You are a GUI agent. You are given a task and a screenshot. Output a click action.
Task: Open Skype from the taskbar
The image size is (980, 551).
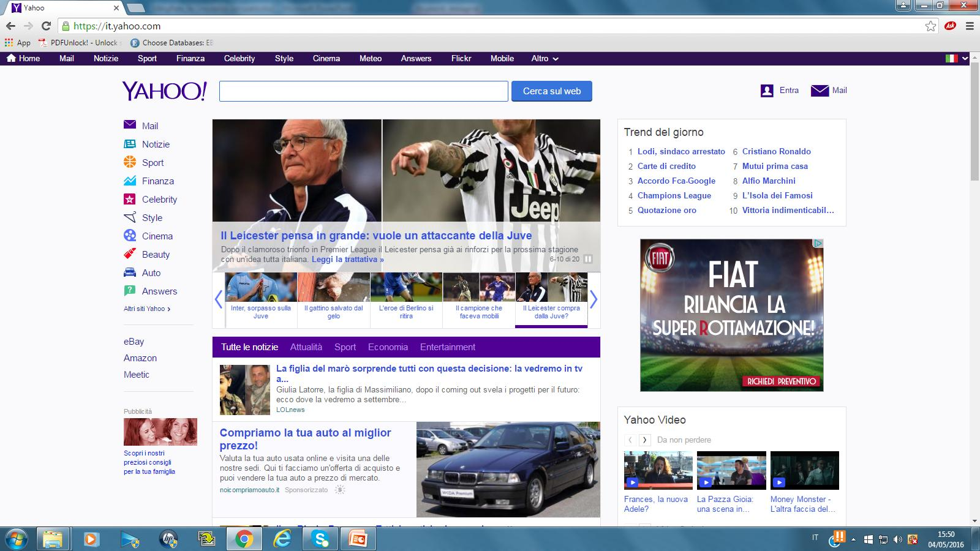pyautogui.click(x=320, y=539)
